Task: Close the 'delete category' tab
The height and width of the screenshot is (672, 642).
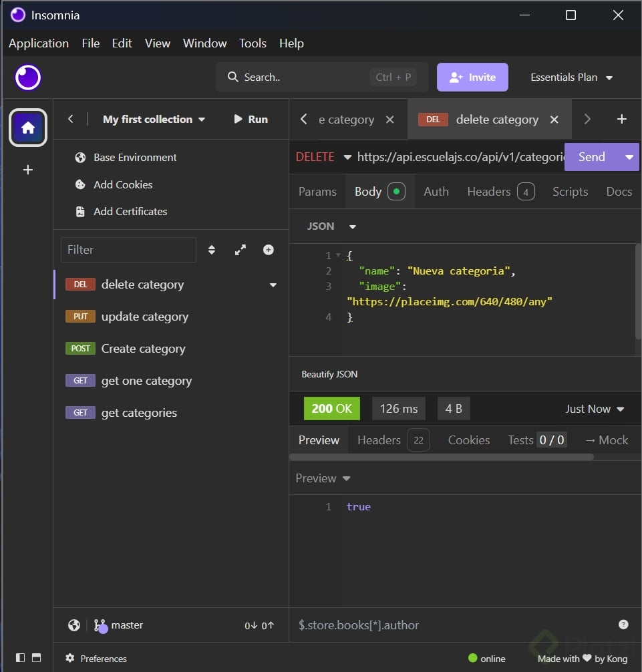Action: click(x=554, y=120)
